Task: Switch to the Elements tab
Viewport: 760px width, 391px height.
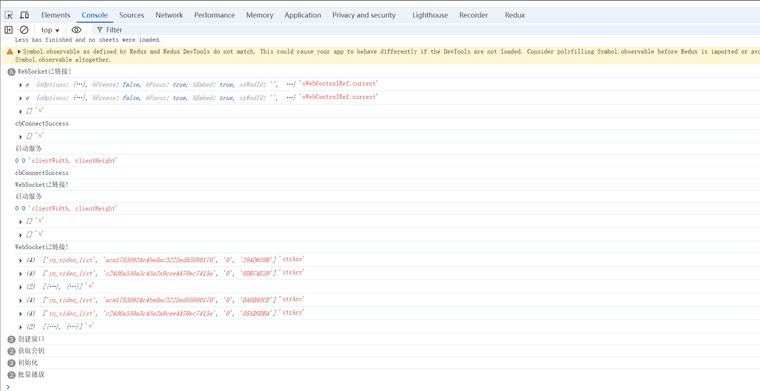Action: [56, 15]
